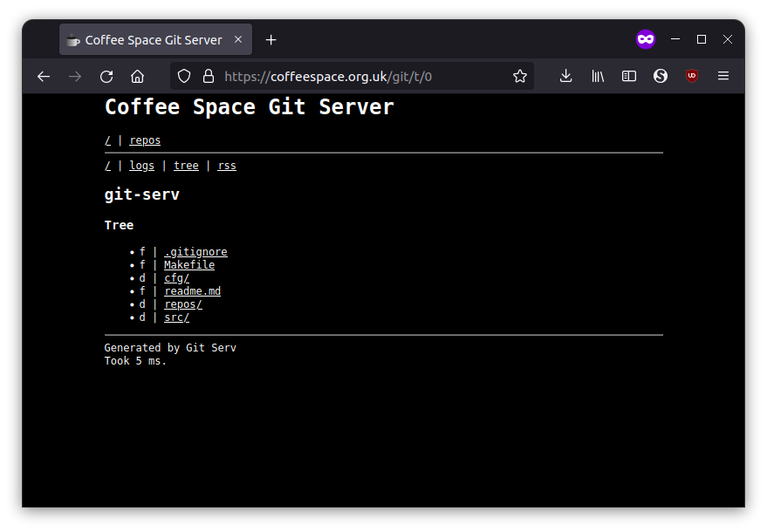Image resolution: width=767 pixels, height=532 pixels.
Task: View site security padlock info
Action: point(209,76)
